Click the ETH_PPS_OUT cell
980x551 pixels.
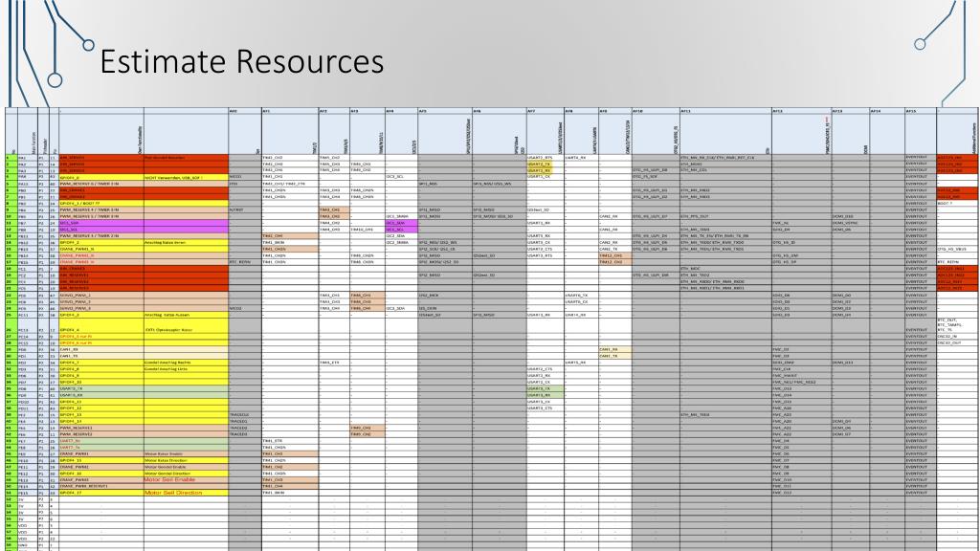[x=725, y=216]
